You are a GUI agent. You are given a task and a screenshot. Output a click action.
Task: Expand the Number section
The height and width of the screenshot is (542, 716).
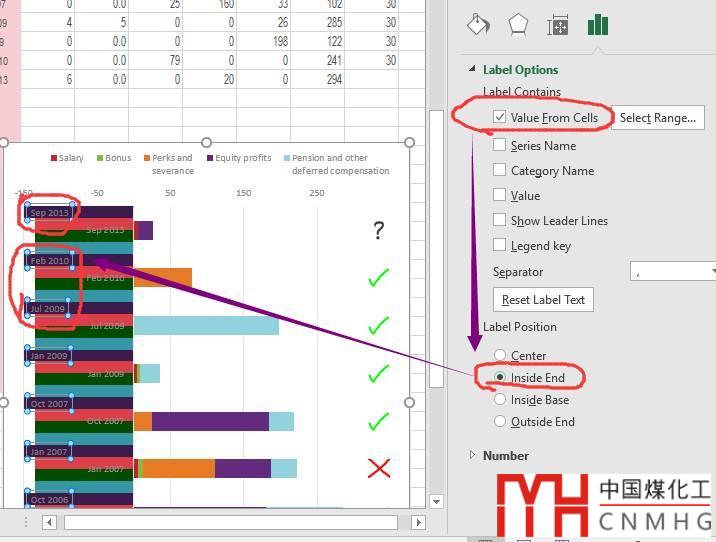tap(472, 455)
